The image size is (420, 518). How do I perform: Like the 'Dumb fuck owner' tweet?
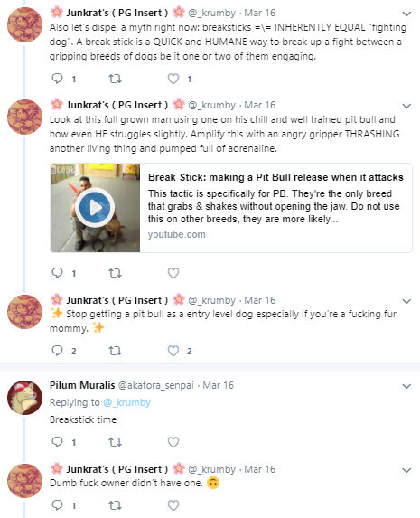coord(173,505)
